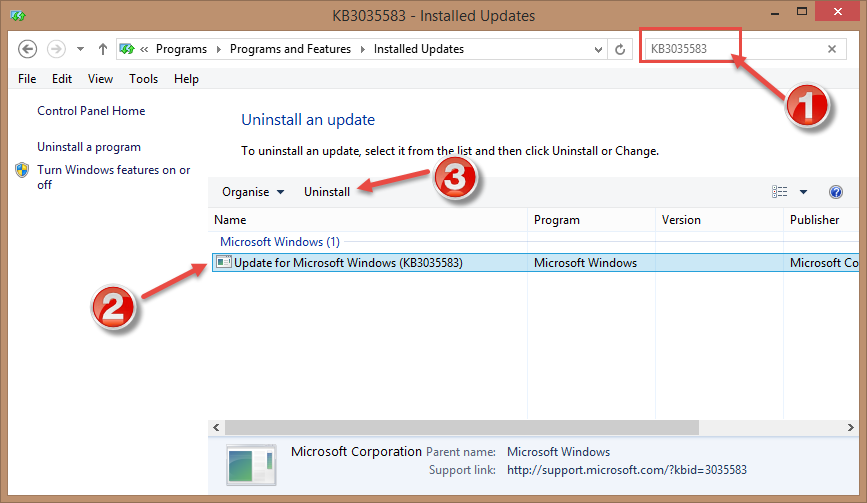
Task: Click the Forward navigation arrow
Action: (x=56, y=49)
